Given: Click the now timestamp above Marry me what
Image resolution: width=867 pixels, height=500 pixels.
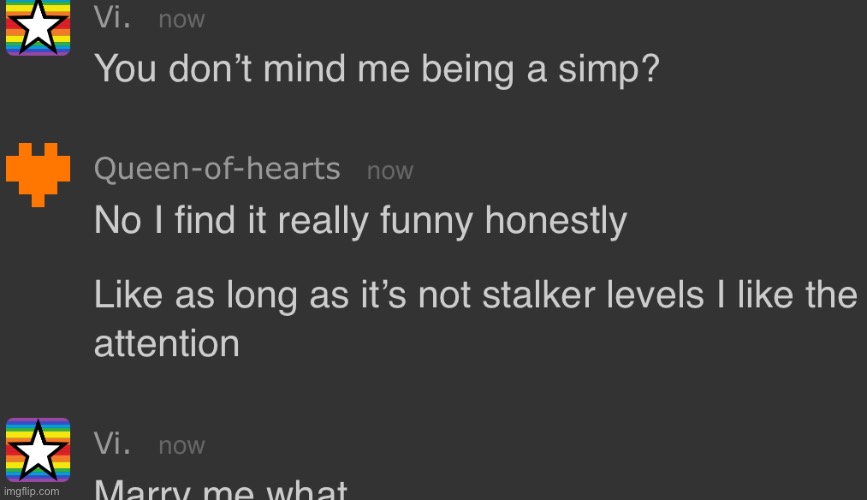Looking at the screenshot, I should click(x=181, y=446).
